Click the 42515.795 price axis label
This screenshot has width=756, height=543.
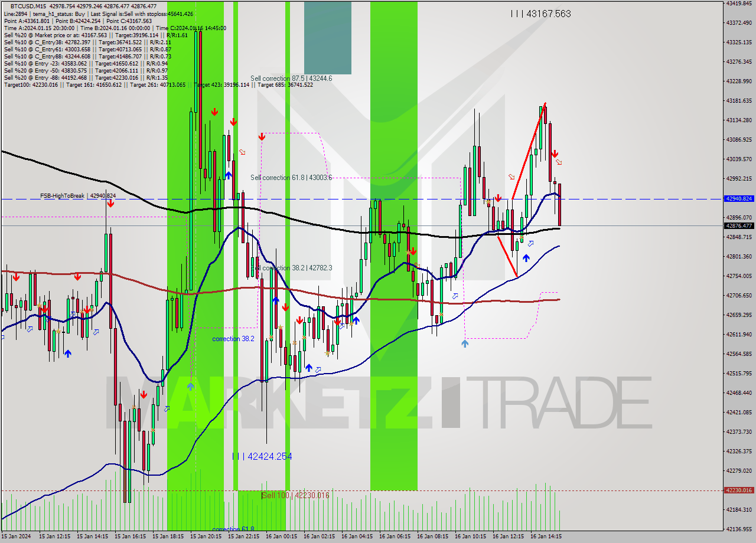[739, 373]
